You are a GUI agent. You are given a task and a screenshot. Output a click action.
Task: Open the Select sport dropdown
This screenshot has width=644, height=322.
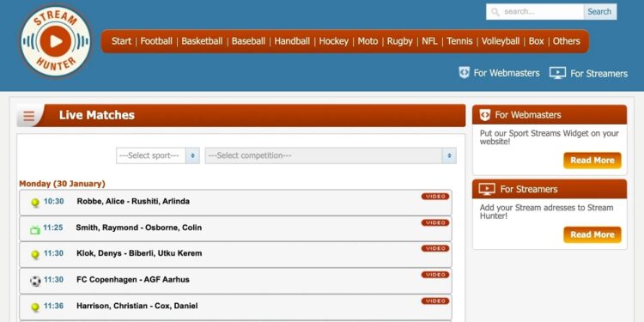click(x=158, y=155)
